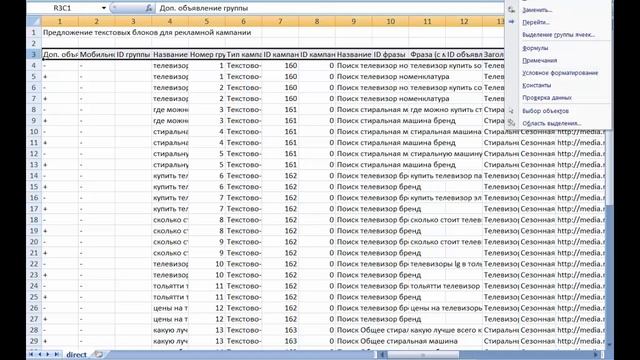This screenshot has height=360, width=640.
Task: Go to the previous sheet with the navigation arrow
Action: (40, 354)
